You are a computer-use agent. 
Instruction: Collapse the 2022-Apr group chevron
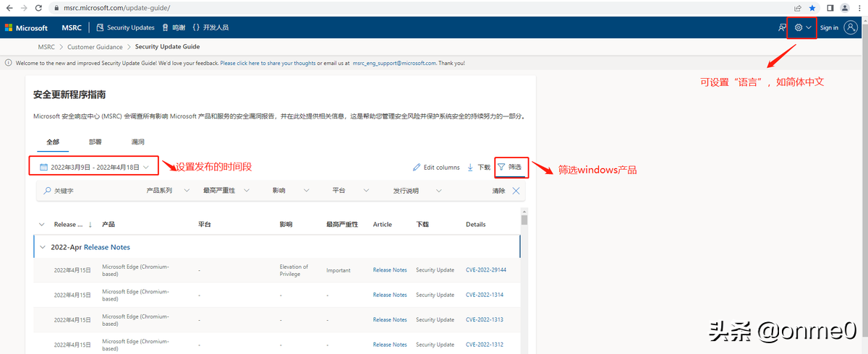point(42,247)
